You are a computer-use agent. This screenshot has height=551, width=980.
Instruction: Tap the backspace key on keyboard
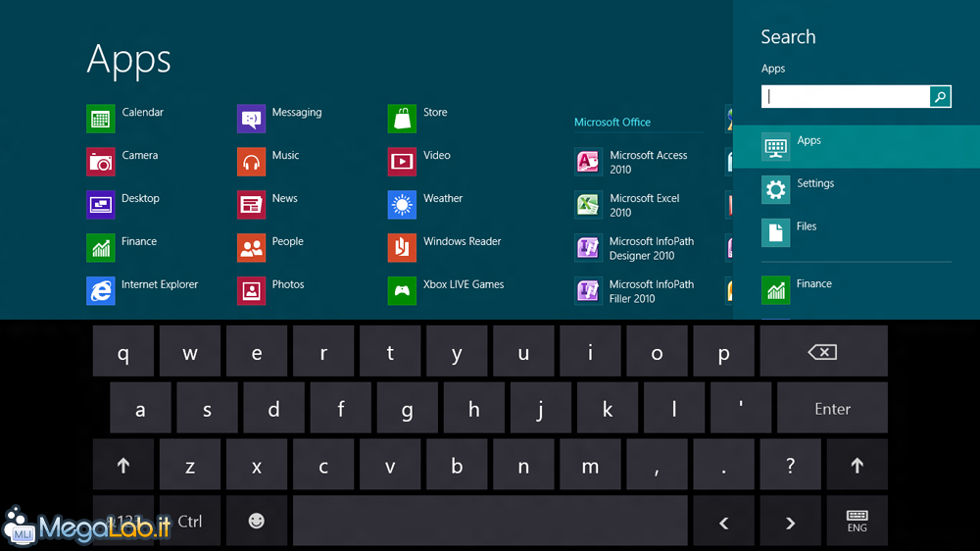(x=823, y=352)
